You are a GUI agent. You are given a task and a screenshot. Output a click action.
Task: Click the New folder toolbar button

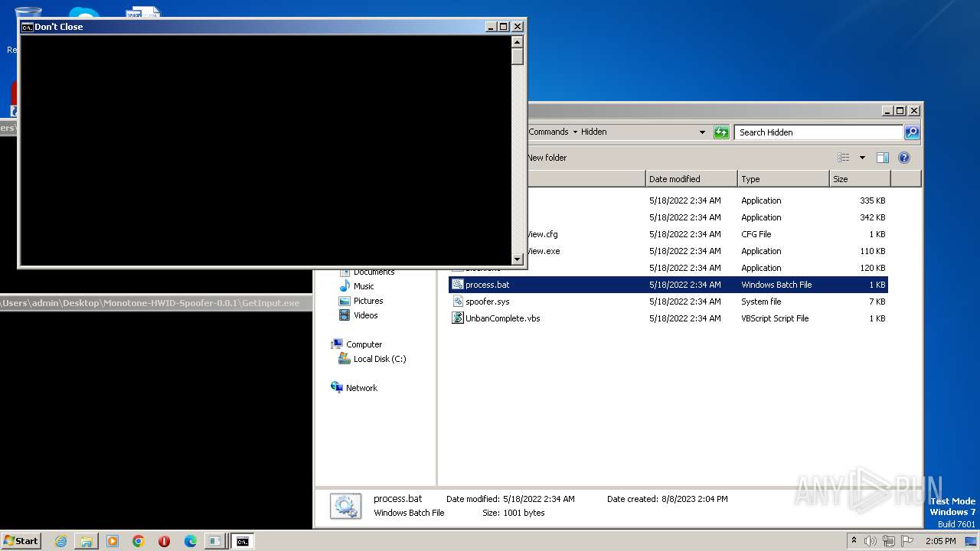tap(547, 158)
